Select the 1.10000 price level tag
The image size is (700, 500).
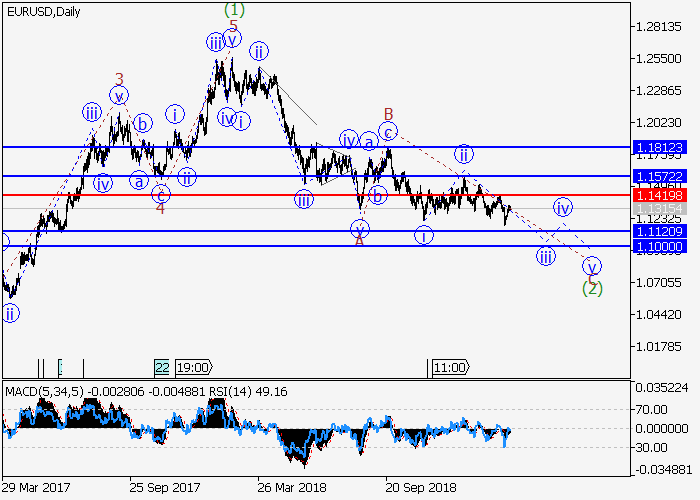(x=659, y=246)
